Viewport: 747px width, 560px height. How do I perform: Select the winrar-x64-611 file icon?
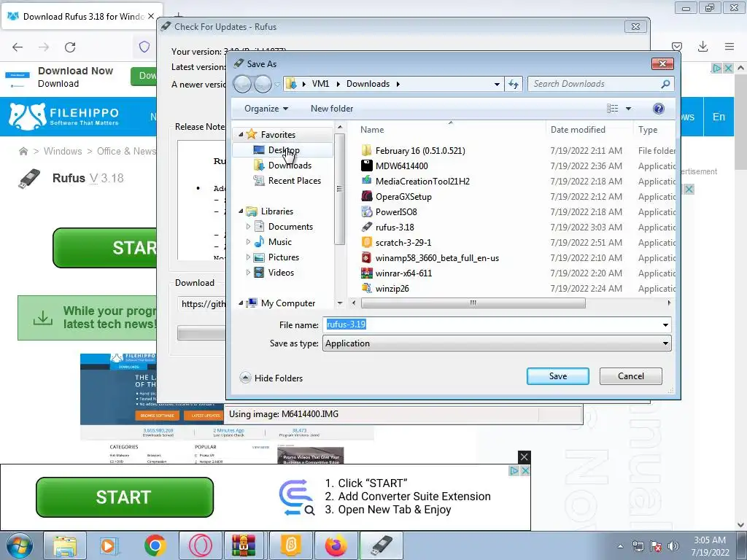tap(366, 273)
